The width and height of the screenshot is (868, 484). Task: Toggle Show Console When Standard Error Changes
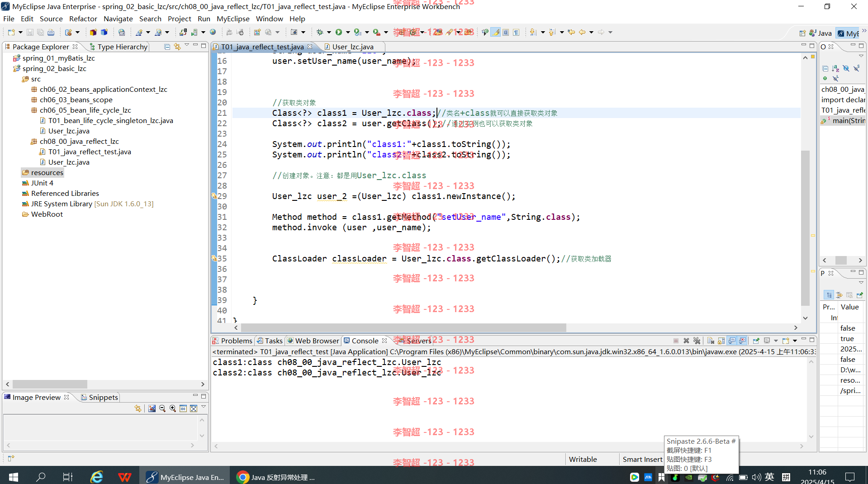(742, 341)
